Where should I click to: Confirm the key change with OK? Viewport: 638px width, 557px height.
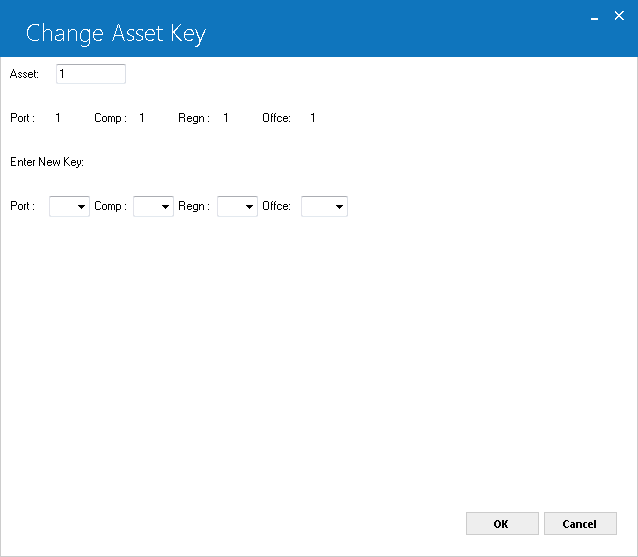click(x=502, y=524)
